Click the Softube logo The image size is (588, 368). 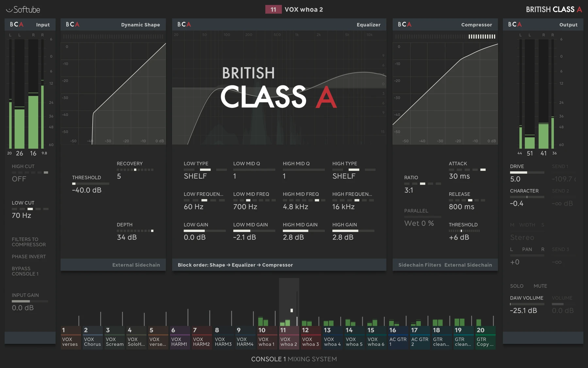[23, 9]
